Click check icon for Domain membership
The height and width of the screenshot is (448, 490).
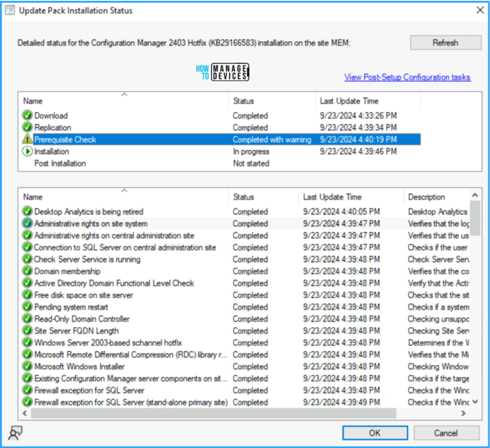(x=27, y=271)
